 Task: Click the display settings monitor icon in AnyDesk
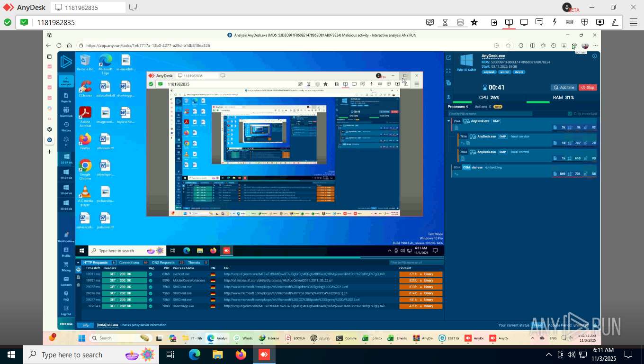[524, 22]
